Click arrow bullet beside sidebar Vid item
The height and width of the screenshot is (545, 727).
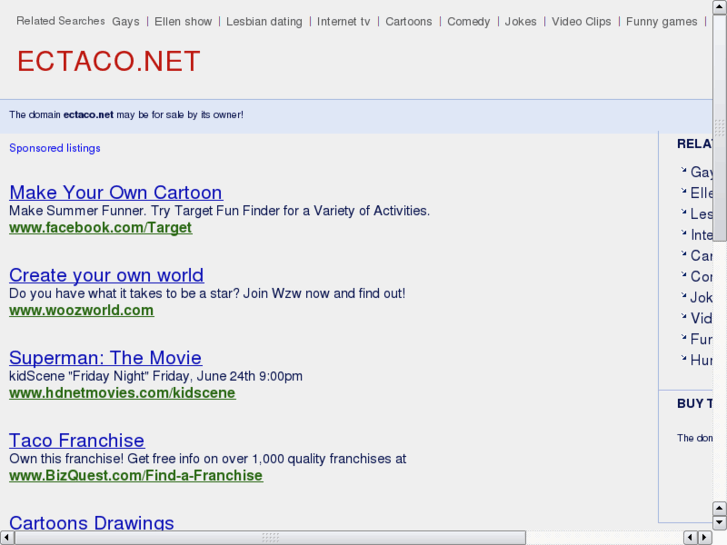[683, 316]
